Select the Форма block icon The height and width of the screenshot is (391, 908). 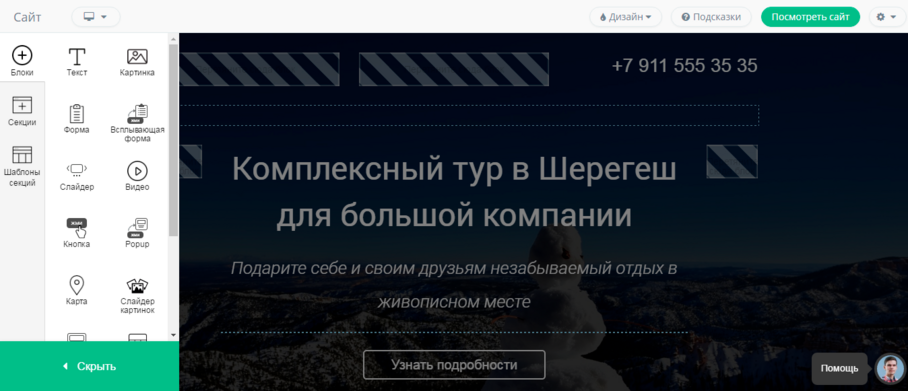click(76, 119)
